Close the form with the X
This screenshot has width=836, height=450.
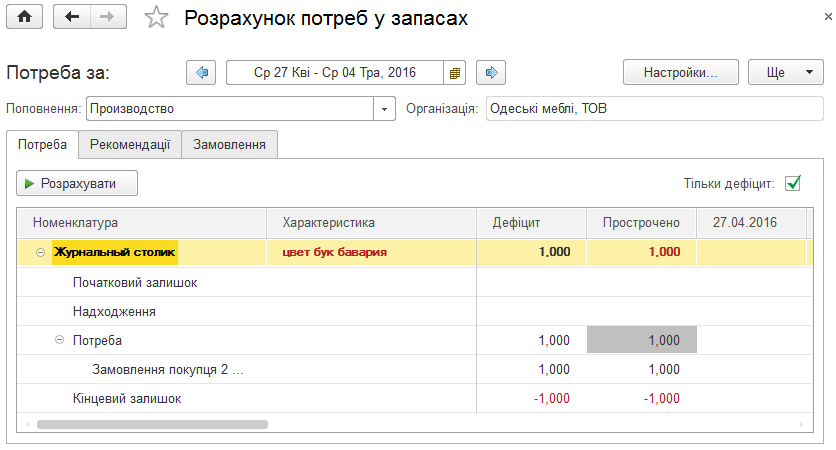(x=828, y=17)
